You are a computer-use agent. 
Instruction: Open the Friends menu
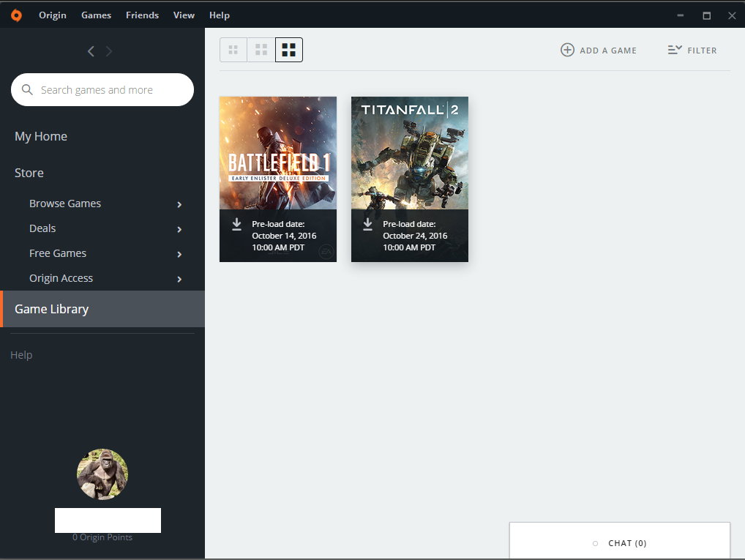pyautogui.click(x=142, y=15)
